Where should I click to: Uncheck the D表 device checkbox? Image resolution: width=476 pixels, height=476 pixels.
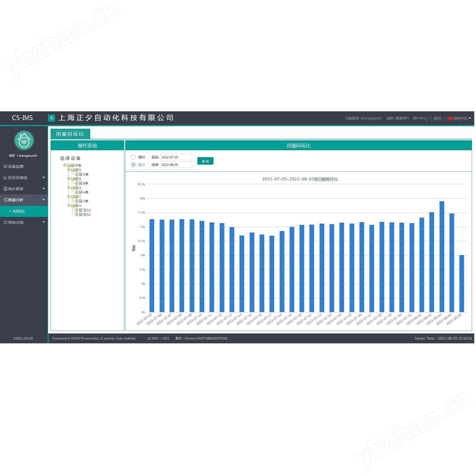[81, 175]
